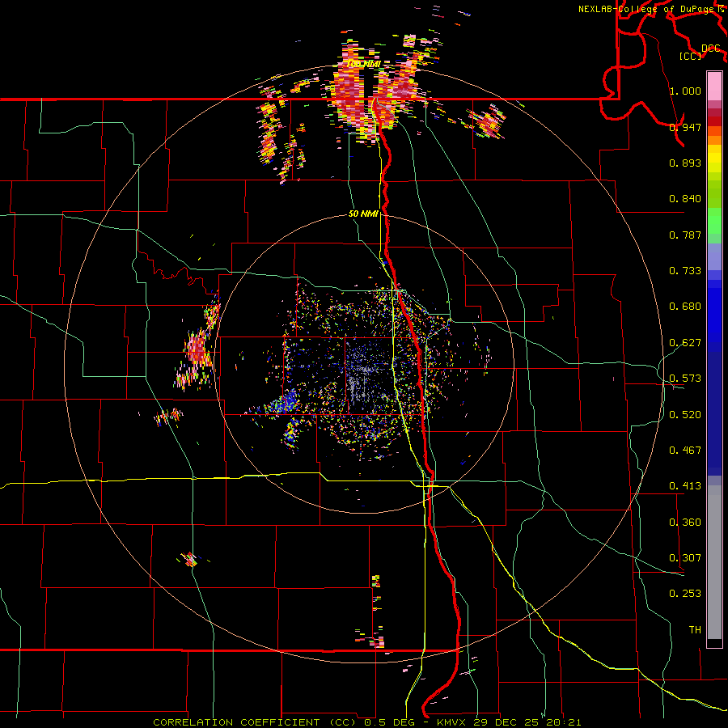The image size is (728, 728).
Task: Select the 0.253 scale value
Action: [x=685, y=594]
